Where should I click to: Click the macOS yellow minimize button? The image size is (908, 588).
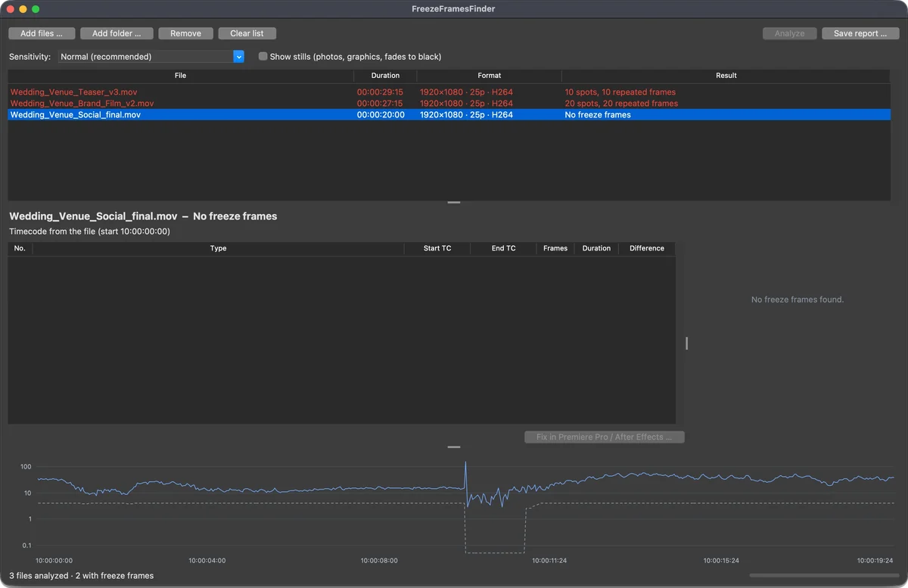pyautogui.click(x=23, y=9)
